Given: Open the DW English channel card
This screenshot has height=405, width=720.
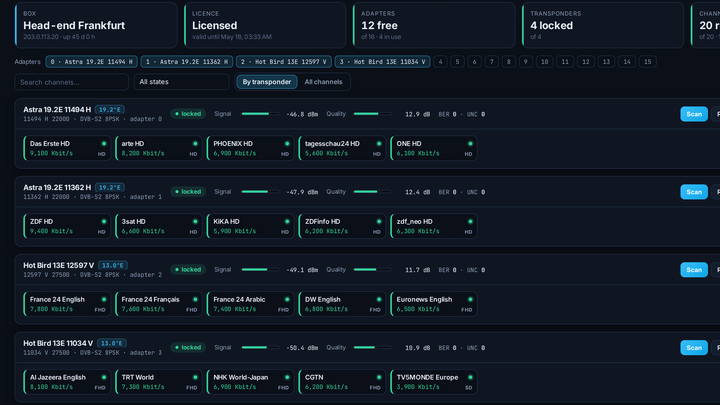Looking at the screenshot, I should (342, 304).
